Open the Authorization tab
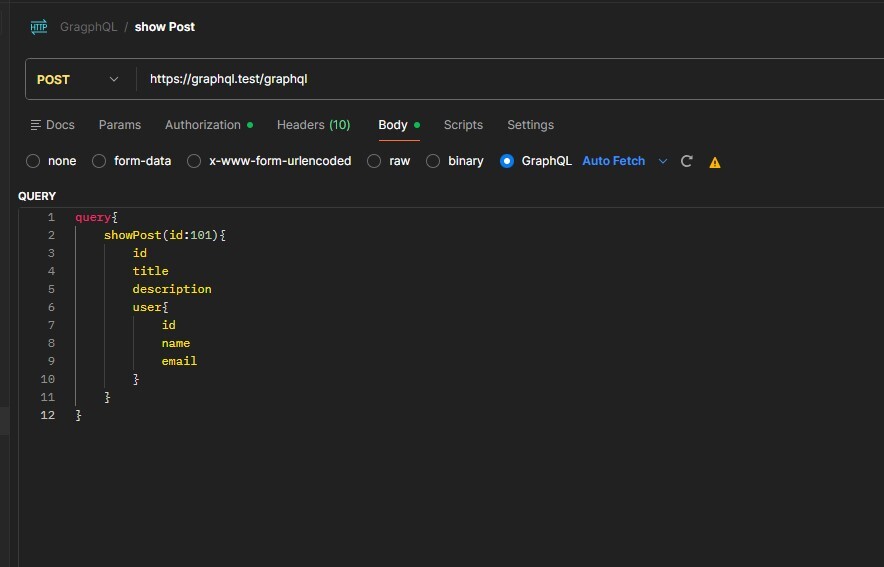 [203, 125]
